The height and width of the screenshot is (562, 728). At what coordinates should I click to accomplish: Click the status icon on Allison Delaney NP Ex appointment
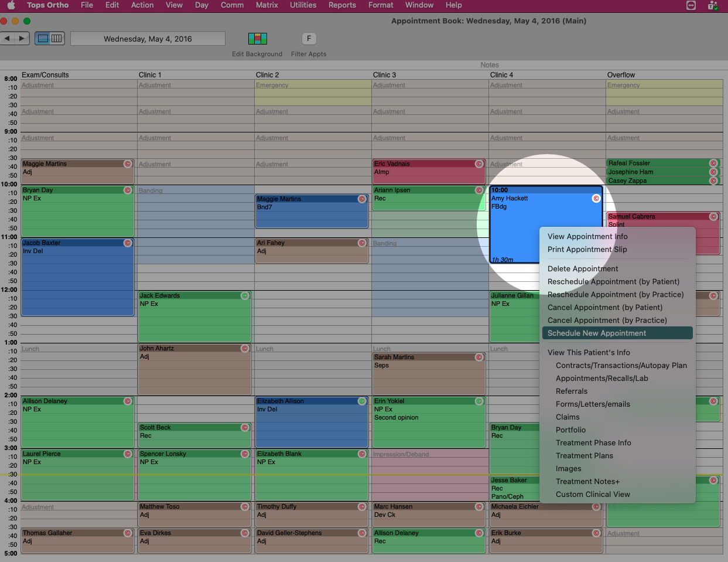tap(128, 401)
